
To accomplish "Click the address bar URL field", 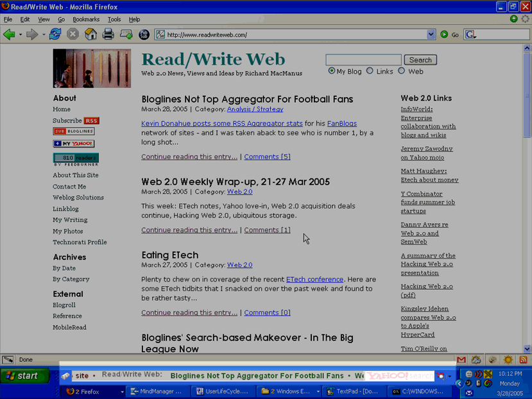I will coord(295,35).
